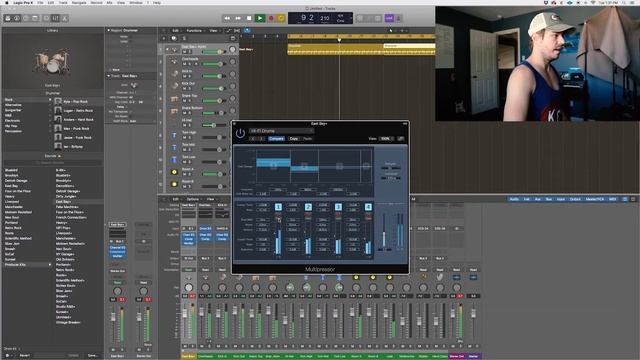Select the Tom Low track icon
This screenshot has height=360, width=640.
tap(174, 160)
